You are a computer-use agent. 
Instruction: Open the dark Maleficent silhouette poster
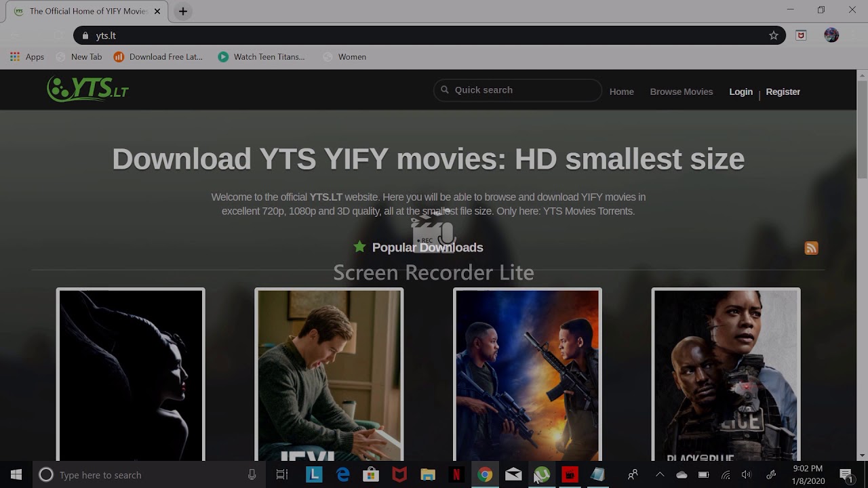(130, 375)
